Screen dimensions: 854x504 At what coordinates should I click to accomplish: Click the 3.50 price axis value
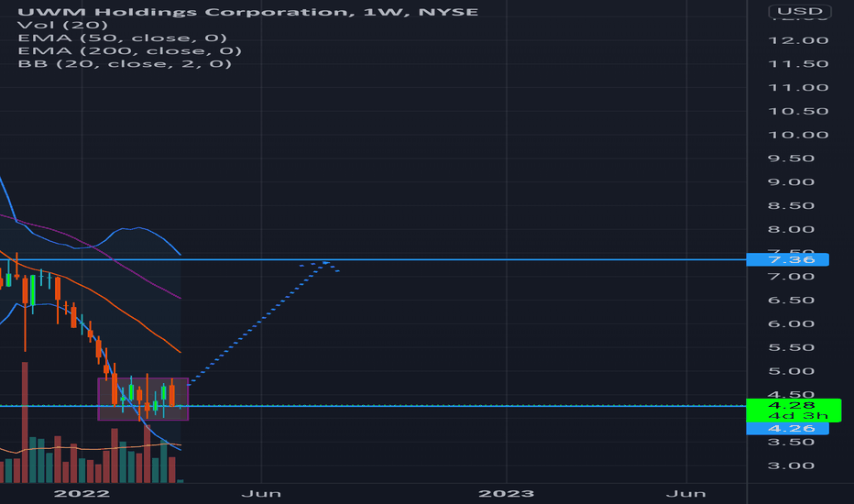791,442
